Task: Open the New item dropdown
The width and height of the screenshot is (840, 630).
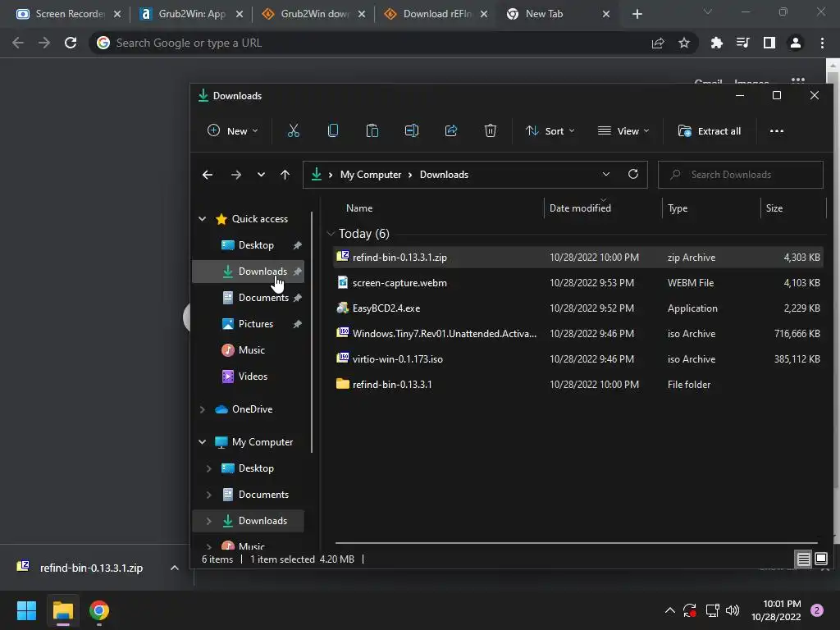Action: 232,130
